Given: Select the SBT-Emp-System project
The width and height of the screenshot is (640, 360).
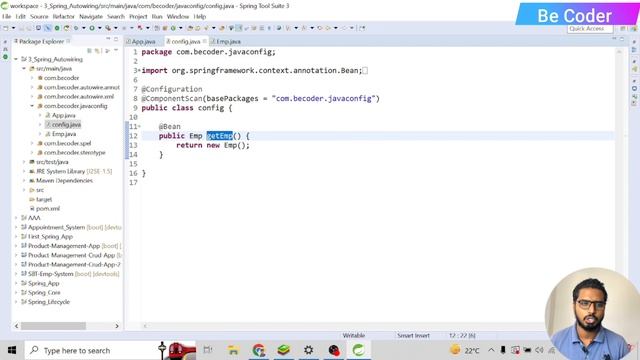Looking at the screenshot, I should 51,274.
